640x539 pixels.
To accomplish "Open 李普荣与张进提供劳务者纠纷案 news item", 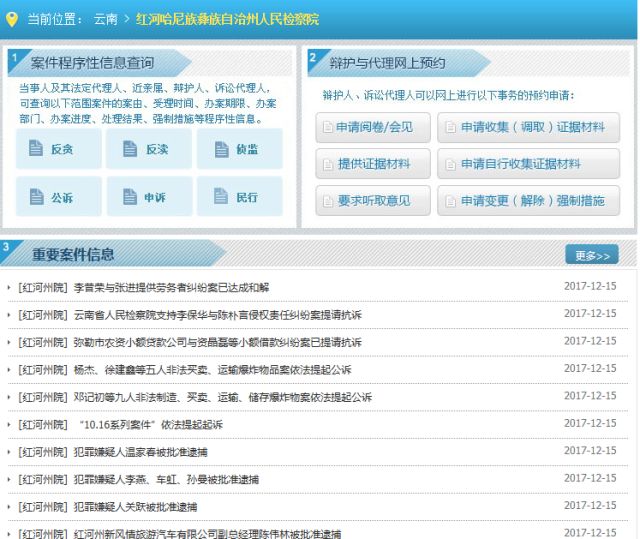I will pyautogui.click(x=171, y=288).
